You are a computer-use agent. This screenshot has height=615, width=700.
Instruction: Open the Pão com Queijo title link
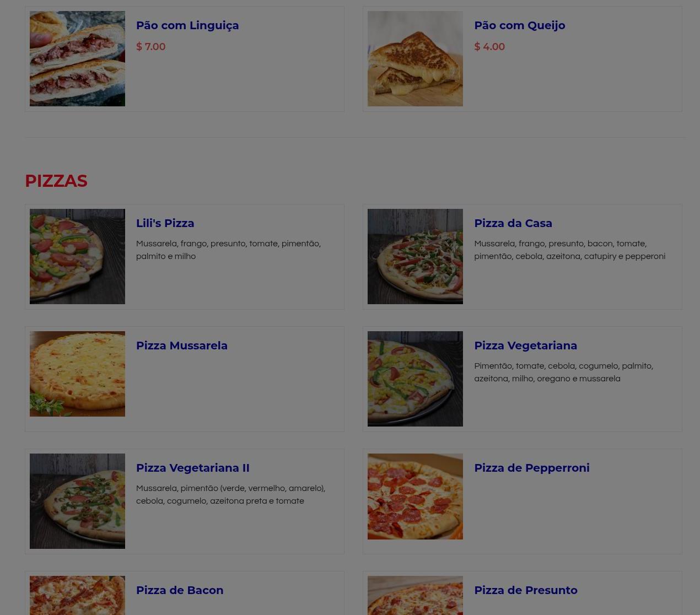point(520,25)
